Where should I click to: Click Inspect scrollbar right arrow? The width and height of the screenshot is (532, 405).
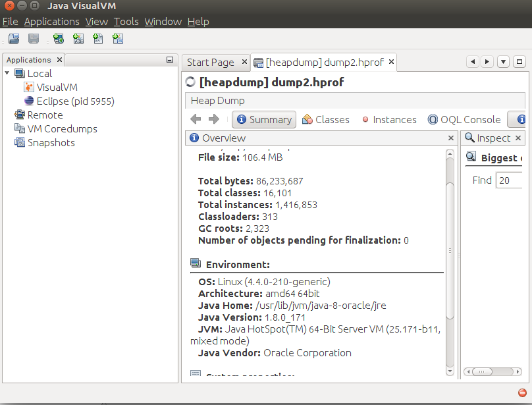click(x=518, y=371)
